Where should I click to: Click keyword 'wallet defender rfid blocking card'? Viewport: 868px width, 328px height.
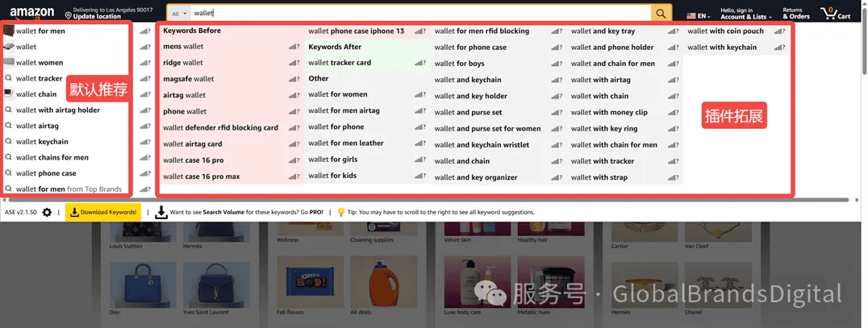[x=220, y=128]
